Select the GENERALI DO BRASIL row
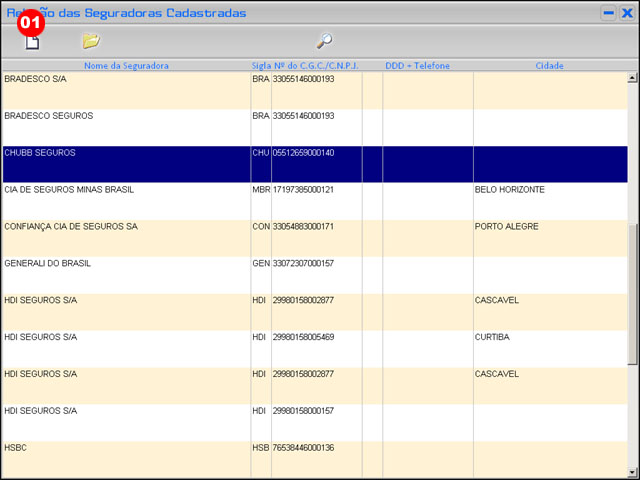The width and height of the screenshot is (640, 480). (125, 264)
